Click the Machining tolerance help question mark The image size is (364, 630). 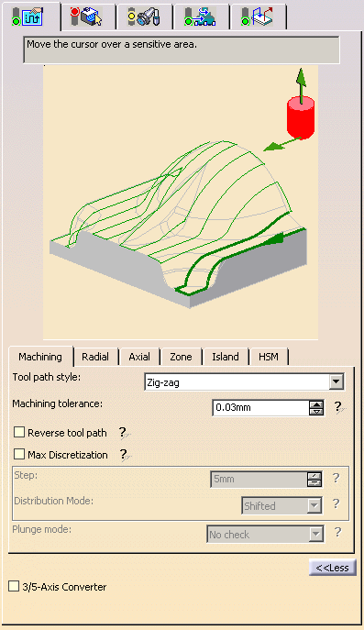pos(338,407)
